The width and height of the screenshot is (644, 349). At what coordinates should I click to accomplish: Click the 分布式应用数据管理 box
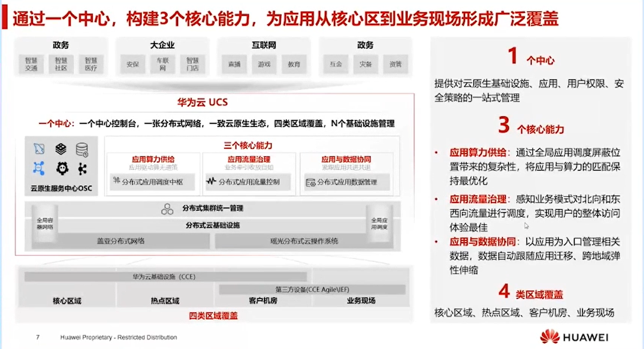tap(346, 182)
